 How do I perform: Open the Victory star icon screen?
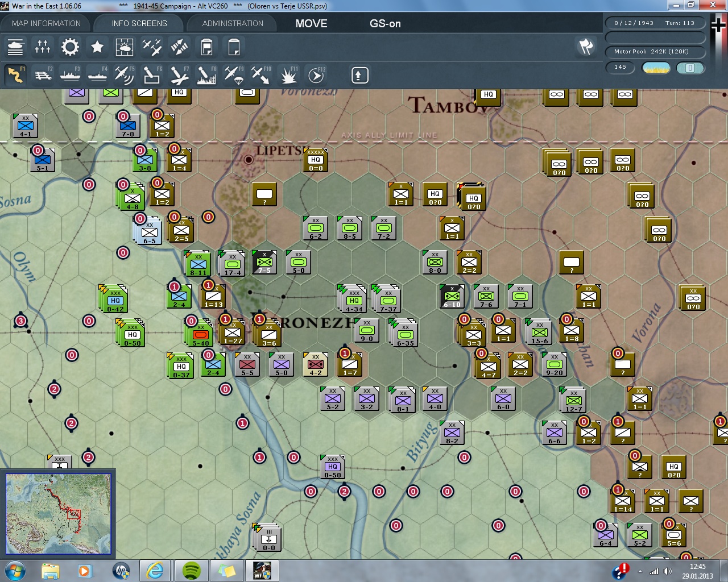97,47
